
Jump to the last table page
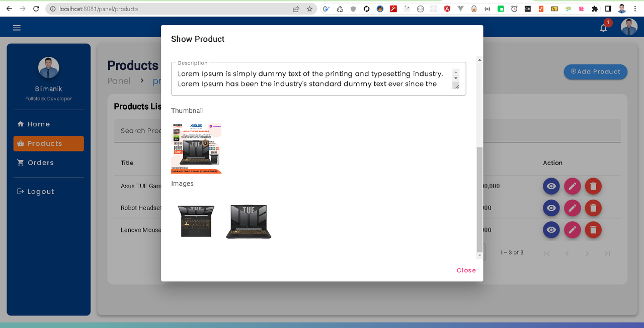pyautogui.click(x=607, y=254)
